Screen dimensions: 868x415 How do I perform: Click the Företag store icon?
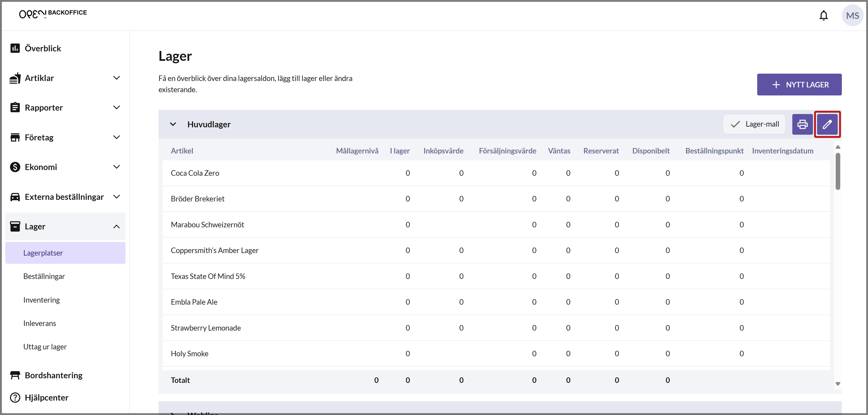15,137
